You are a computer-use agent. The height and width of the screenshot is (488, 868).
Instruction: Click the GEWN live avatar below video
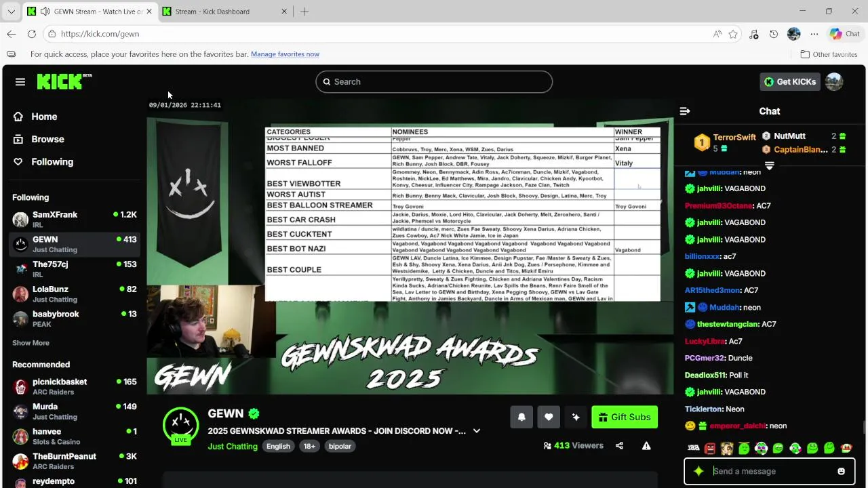[x=180, y=426]
